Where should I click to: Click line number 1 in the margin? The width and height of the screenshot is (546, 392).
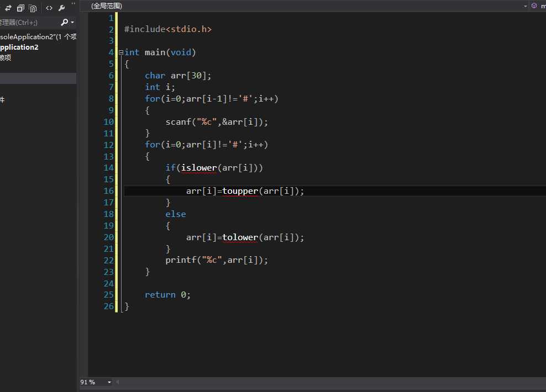(x=111, y=18)
